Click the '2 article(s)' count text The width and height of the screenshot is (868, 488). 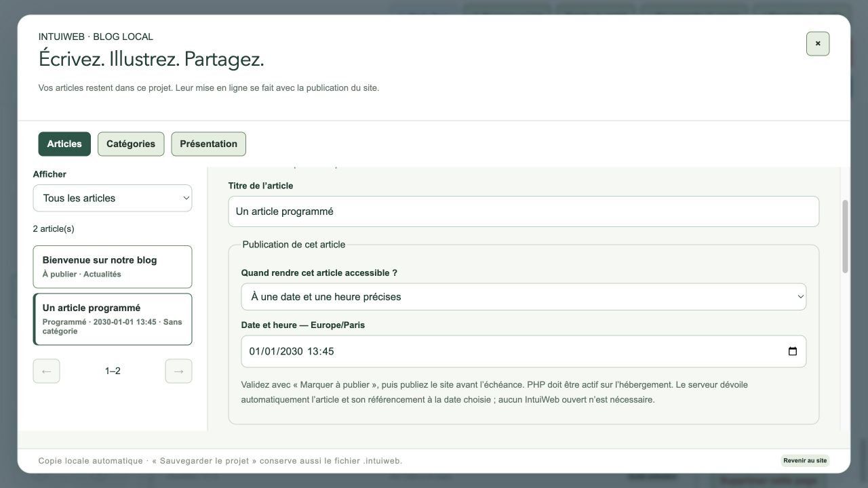click(x=54, y=228)
